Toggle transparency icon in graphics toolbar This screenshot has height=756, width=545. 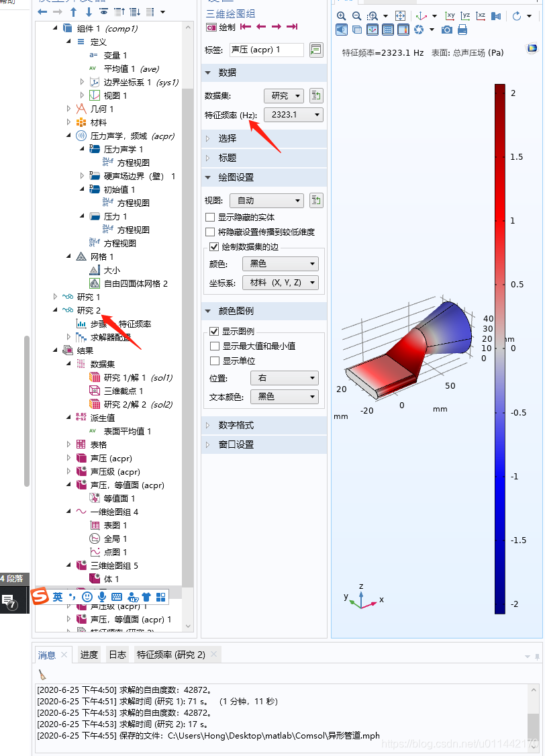pyautogui.click(x=357, y=30)
